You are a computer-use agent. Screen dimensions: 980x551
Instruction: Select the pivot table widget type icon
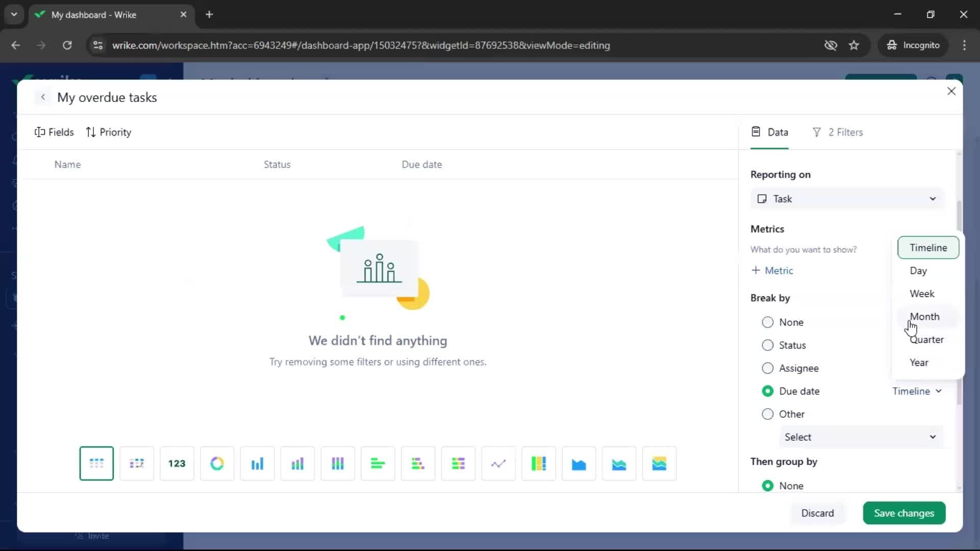(x=136, y=463)
